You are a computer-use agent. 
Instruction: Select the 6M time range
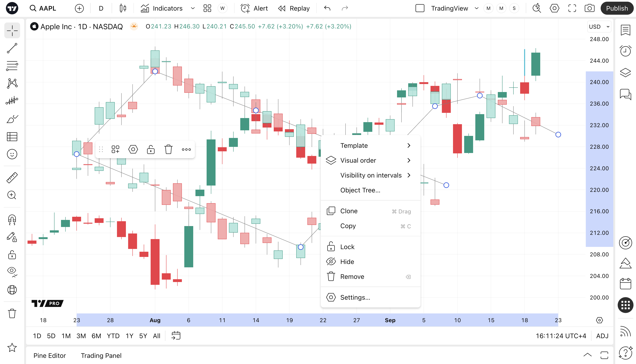tap(96, 336)
